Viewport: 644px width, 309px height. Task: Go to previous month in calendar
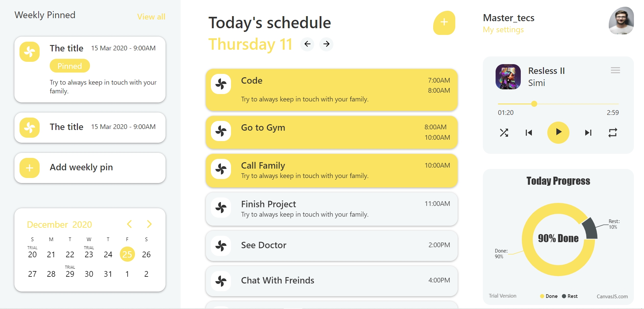tap(129, 224)
